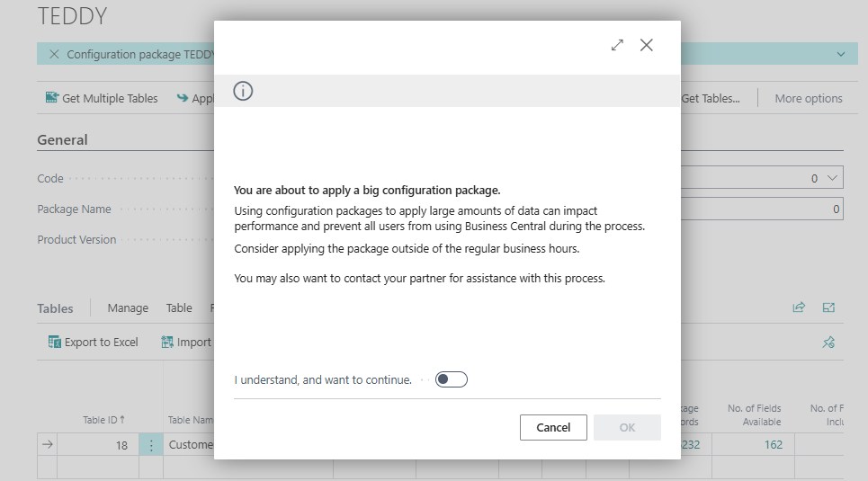Show more options for Customer row
The width and height of the screenshot is (868, 481).
point(151,444)
